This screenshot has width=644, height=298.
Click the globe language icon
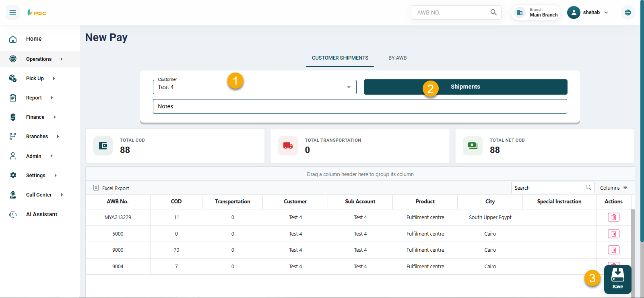click(627, 12)
